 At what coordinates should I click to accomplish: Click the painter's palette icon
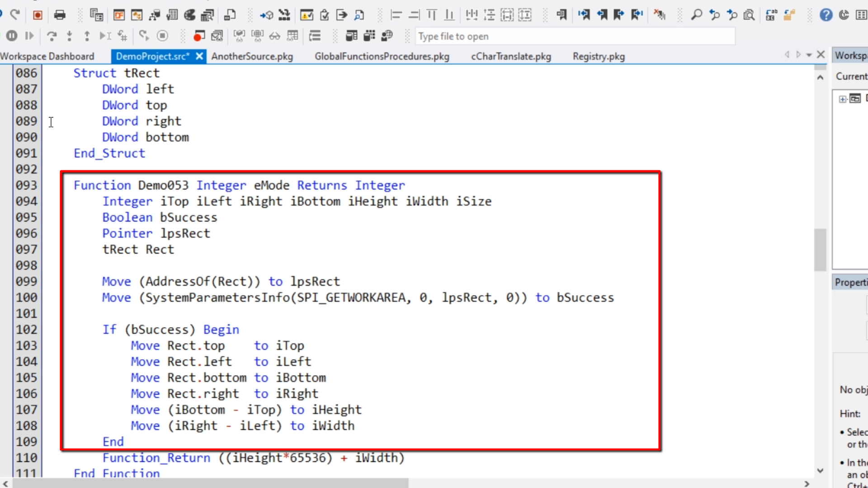[x=190, y=15]
